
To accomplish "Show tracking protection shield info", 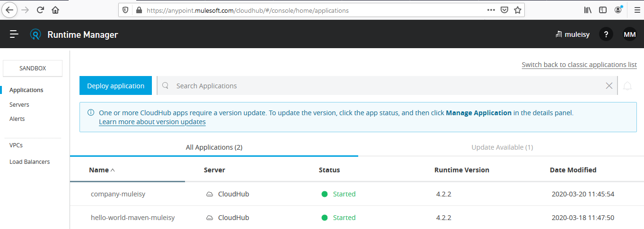I will coord(125,10).
